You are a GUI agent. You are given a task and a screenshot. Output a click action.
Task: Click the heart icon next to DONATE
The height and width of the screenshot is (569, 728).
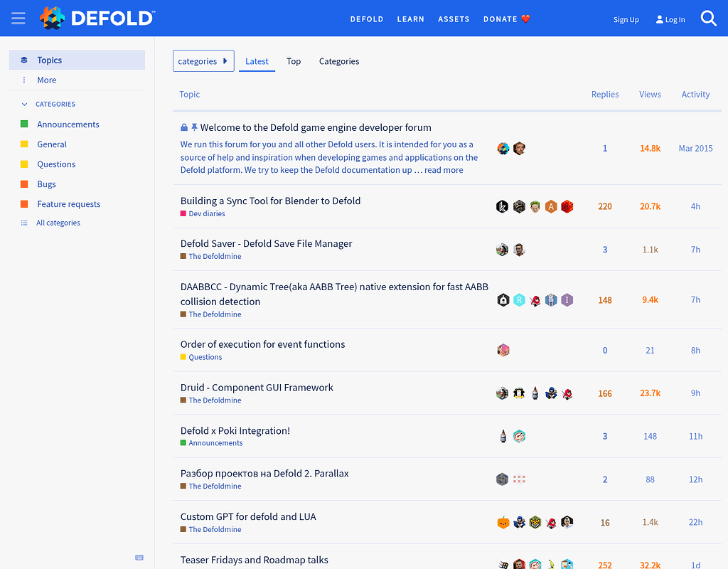(x=524, y=18)
